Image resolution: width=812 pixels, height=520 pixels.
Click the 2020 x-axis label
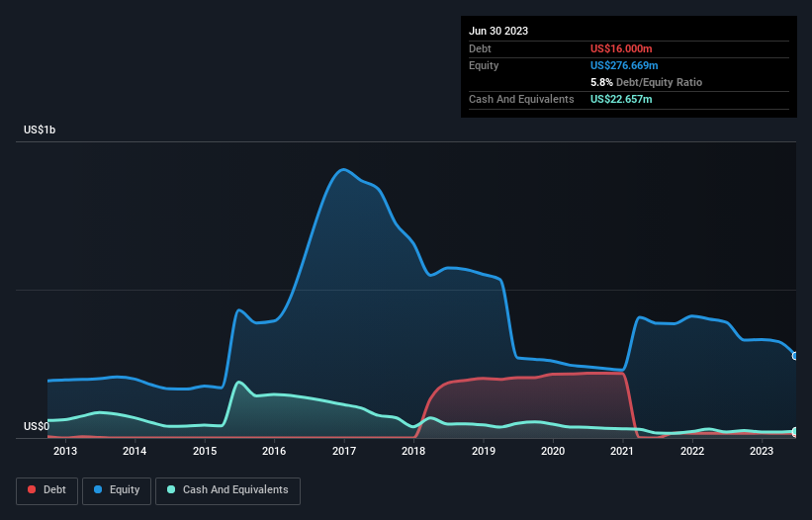click(553, 451)
